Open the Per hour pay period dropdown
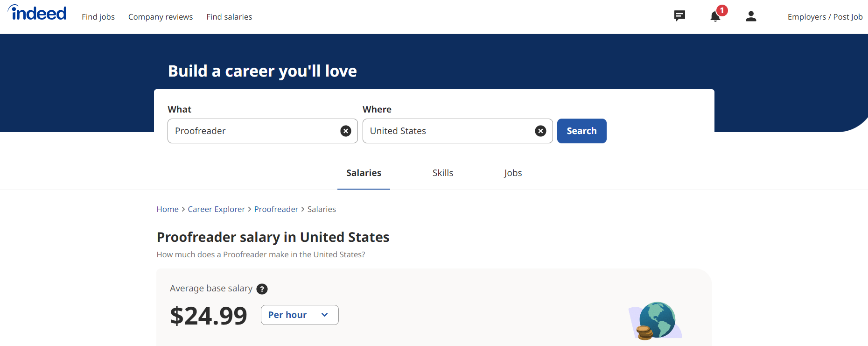The image size is (868, 346). click(300, 315)
